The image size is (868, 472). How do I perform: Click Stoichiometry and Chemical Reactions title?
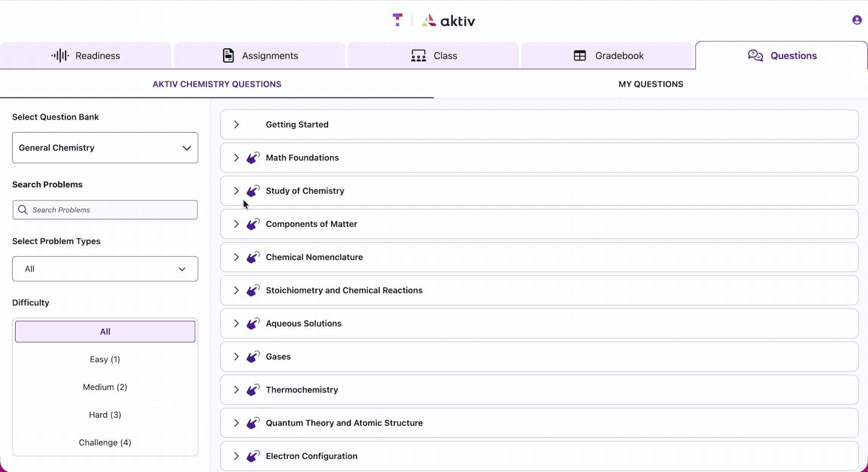pyautogui.click(x=344, y=290)
